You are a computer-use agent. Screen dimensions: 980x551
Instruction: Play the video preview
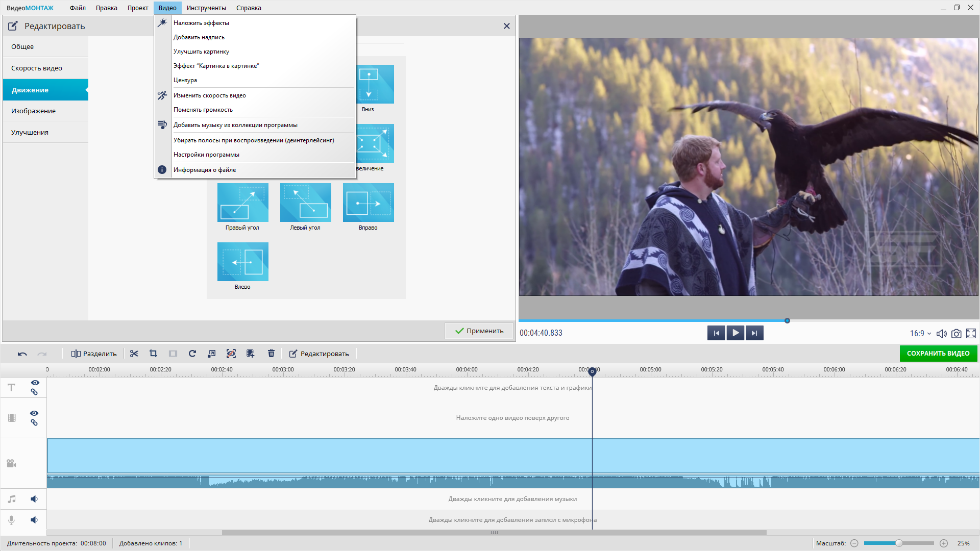point(735,333)
